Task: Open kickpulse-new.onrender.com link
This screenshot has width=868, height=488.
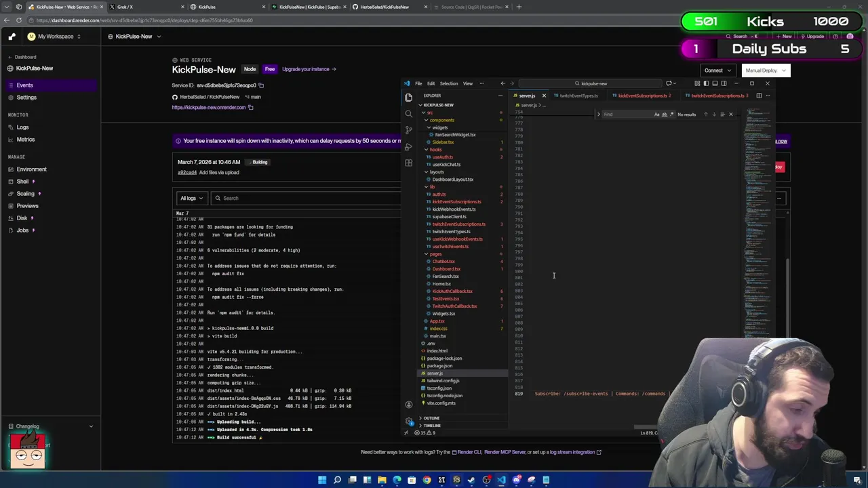Action: point(208,107)
